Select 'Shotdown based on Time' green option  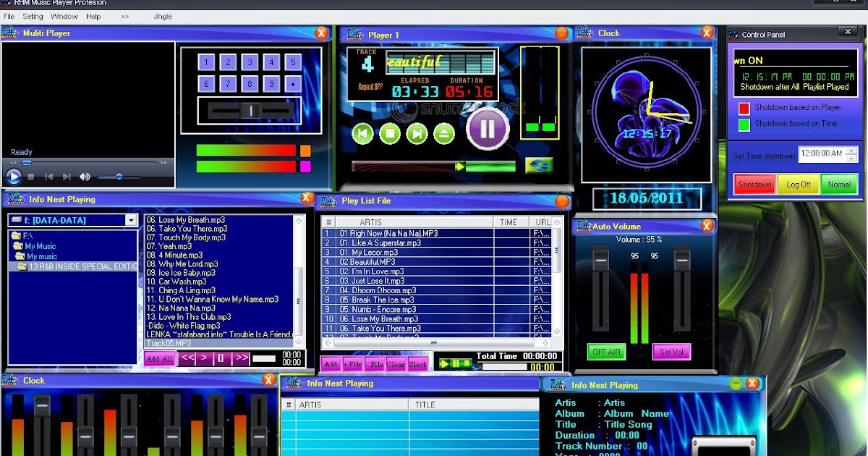click(x=744, y=124)
